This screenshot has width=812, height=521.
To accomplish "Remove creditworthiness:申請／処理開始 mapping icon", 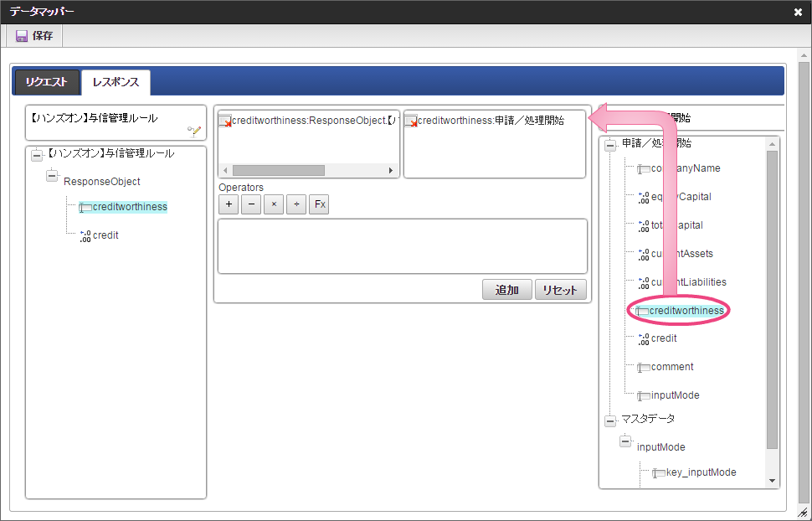I will tap(410, 121).
